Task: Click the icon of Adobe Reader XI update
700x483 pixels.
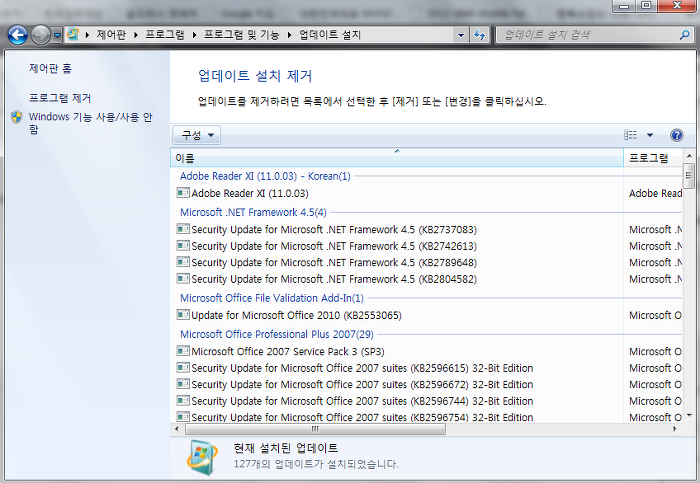Action: tap(183, 193)
